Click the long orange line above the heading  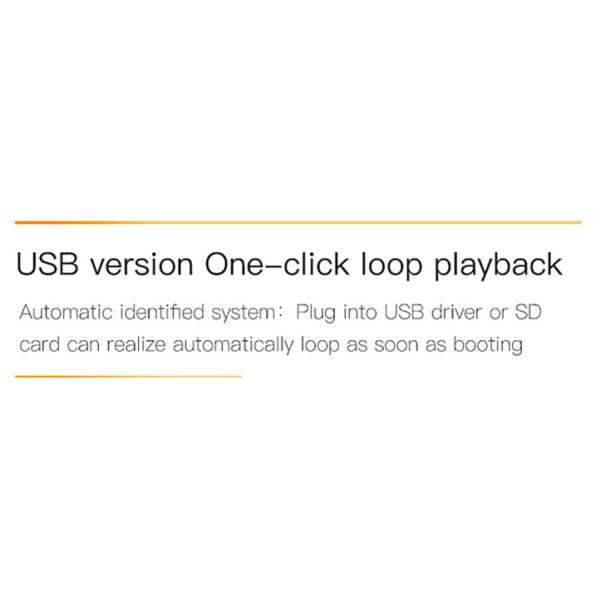point(298,222)
